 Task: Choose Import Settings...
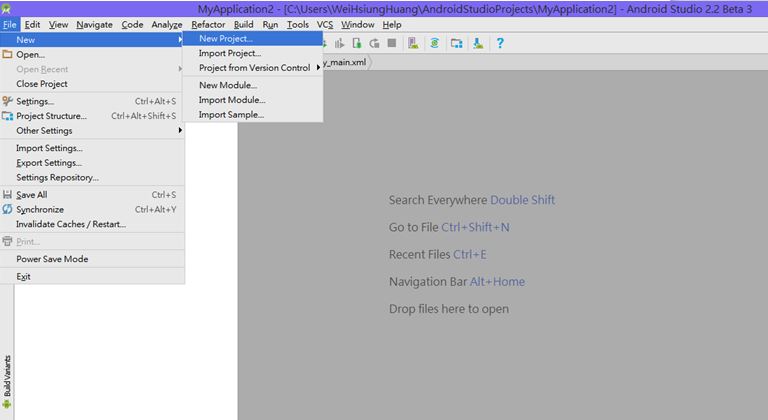pos(92,148)
